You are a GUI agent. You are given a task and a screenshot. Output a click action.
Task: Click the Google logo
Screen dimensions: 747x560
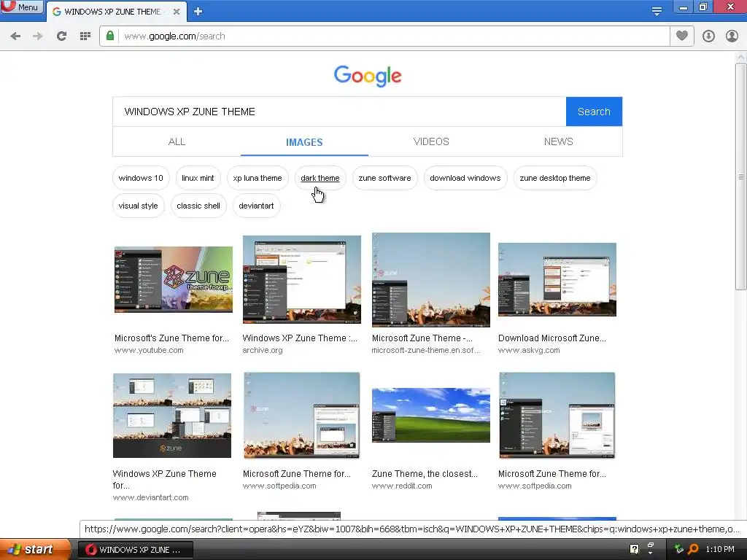pos(368,76)
